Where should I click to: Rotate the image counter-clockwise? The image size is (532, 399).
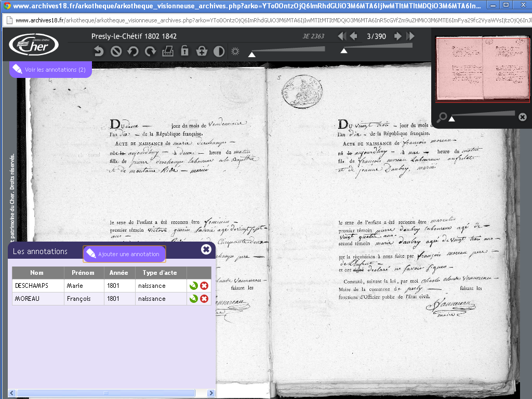[134, 51]
